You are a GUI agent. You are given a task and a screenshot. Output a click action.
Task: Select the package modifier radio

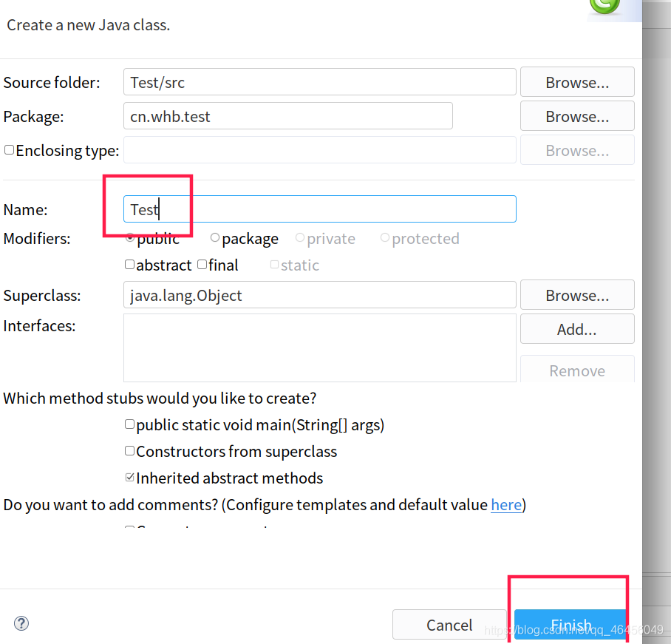(x=215, y=237)
